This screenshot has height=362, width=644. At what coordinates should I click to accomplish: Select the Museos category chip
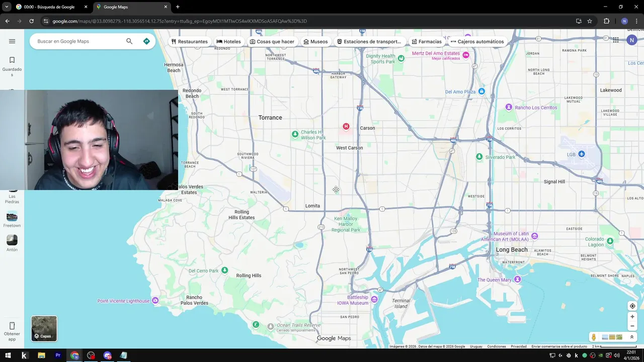[315, 42]
